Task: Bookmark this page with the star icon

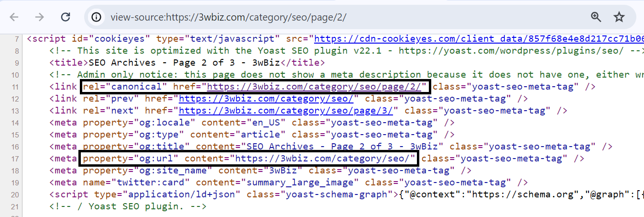Action: coord(619,17)
